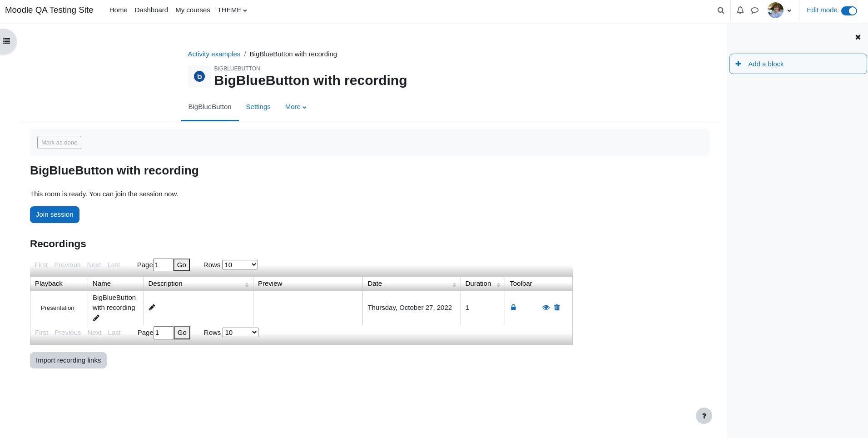Open the top Rows dropdown
Image resolution: width=868 pixels, height=438 pixels.
(x=240, y=265)
